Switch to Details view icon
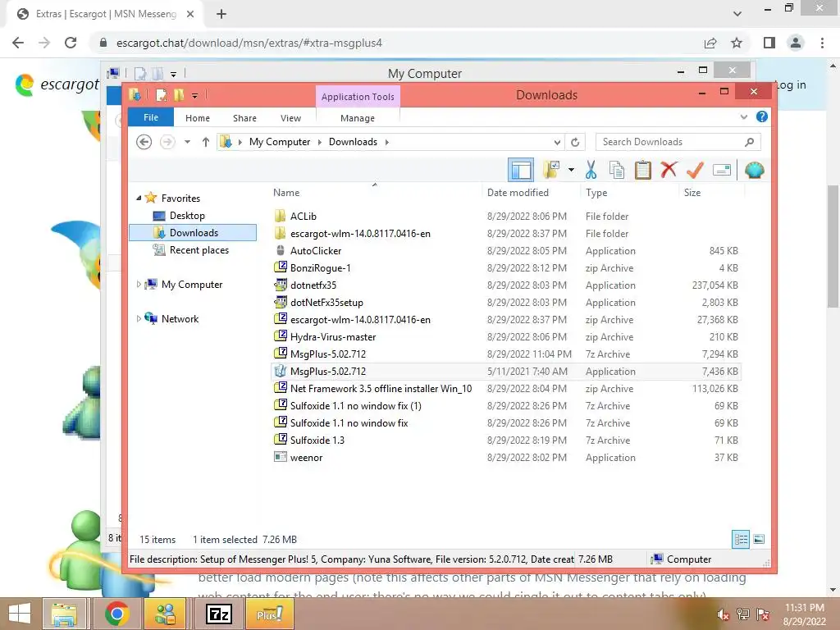This screenshot has width=840, height=630. (741, 539)
